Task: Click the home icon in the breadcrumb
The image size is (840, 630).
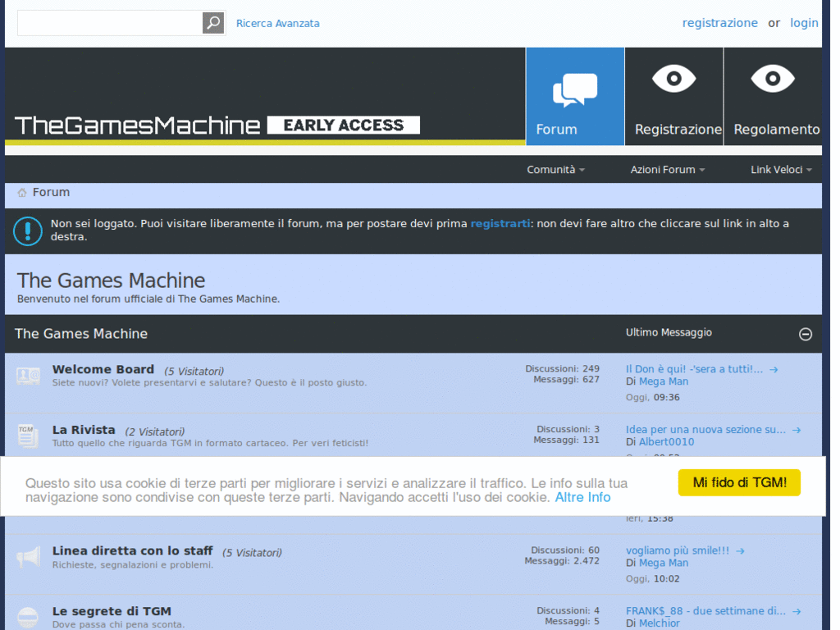Action: tap(21, 192)
